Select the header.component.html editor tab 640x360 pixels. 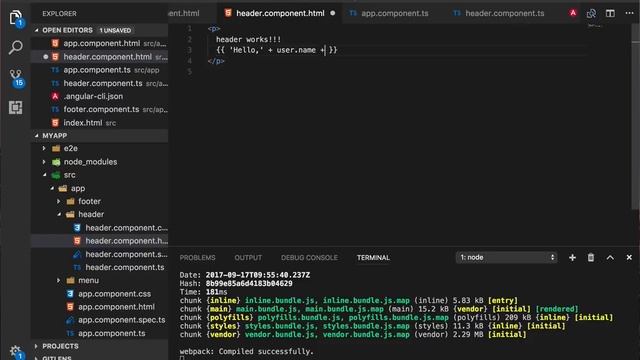pyautogui.click(x=280, y=13)
